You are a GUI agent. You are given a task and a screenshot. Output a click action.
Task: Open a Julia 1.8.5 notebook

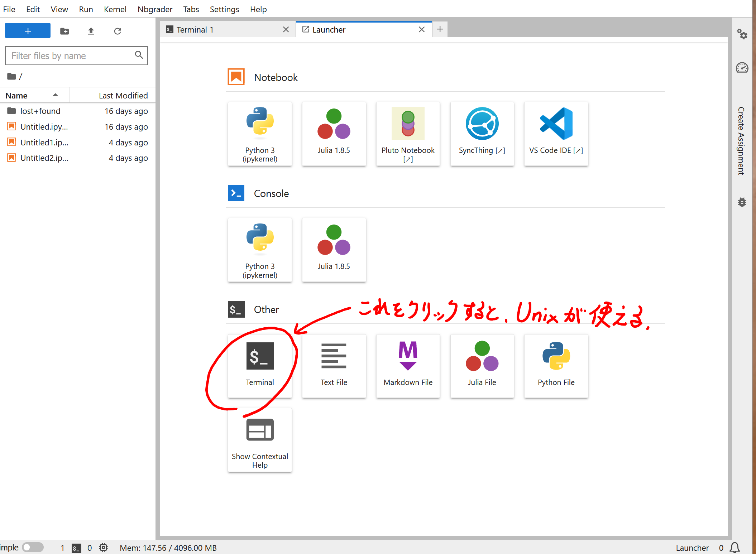pyautogui.click(x=334, y=133)
